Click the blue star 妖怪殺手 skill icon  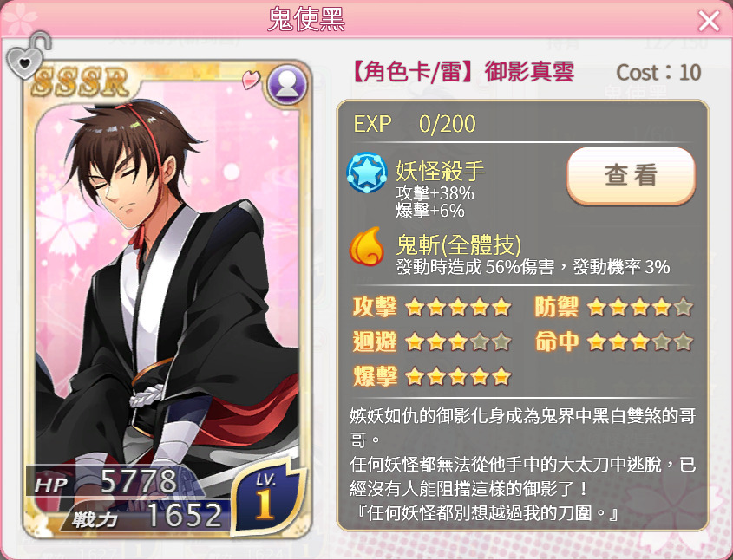pos(367,173)
